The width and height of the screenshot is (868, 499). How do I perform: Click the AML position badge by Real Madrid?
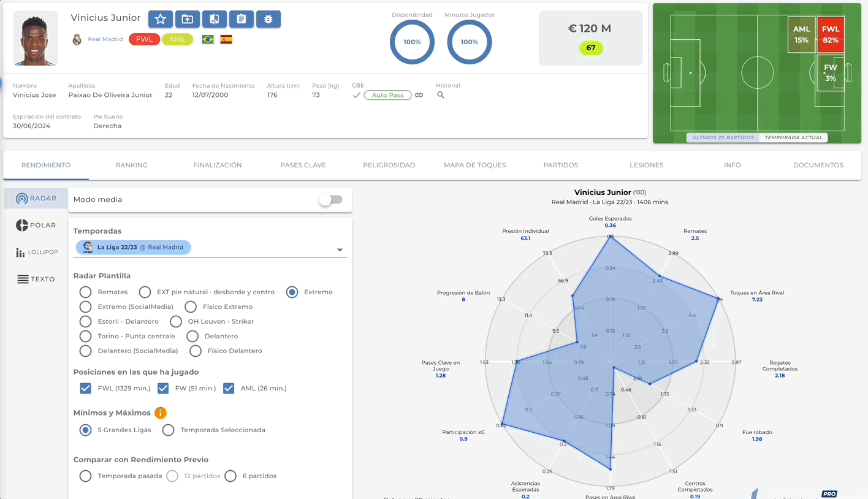177,39
